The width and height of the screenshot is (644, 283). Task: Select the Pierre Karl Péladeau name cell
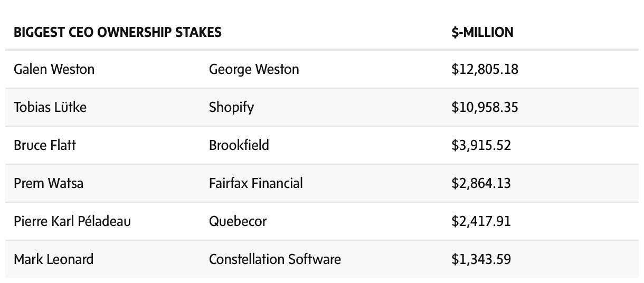coord(72,221)
